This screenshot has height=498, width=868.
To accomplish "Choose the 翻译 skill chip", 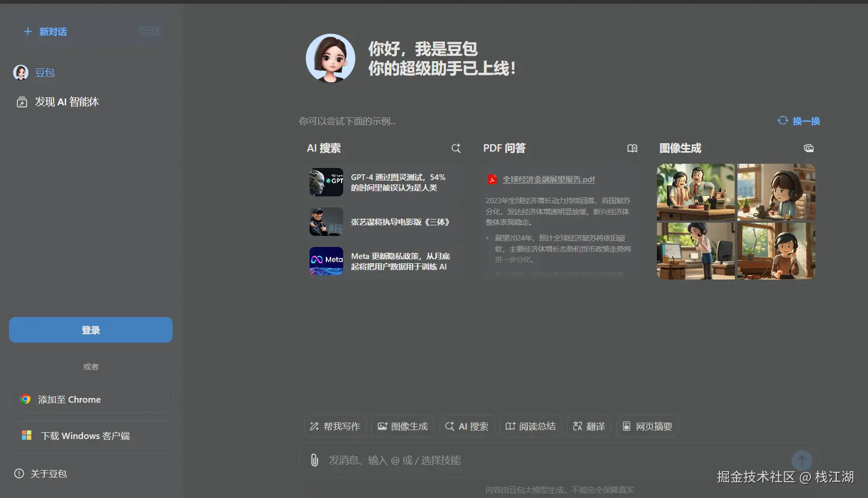I will (x=589, y=426).
